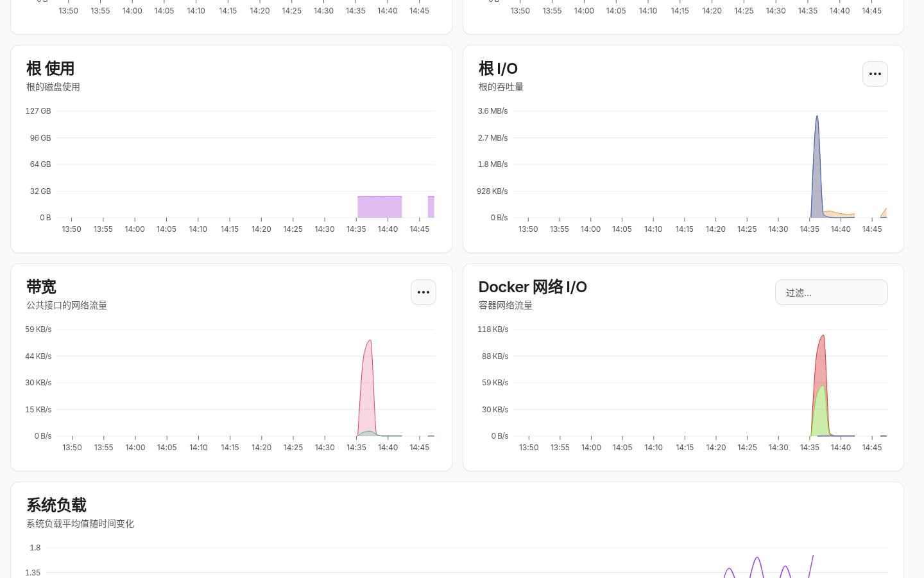Open the 根 I/O chart options menu
This screenshot has height=578, width=924.
[875, 74]
